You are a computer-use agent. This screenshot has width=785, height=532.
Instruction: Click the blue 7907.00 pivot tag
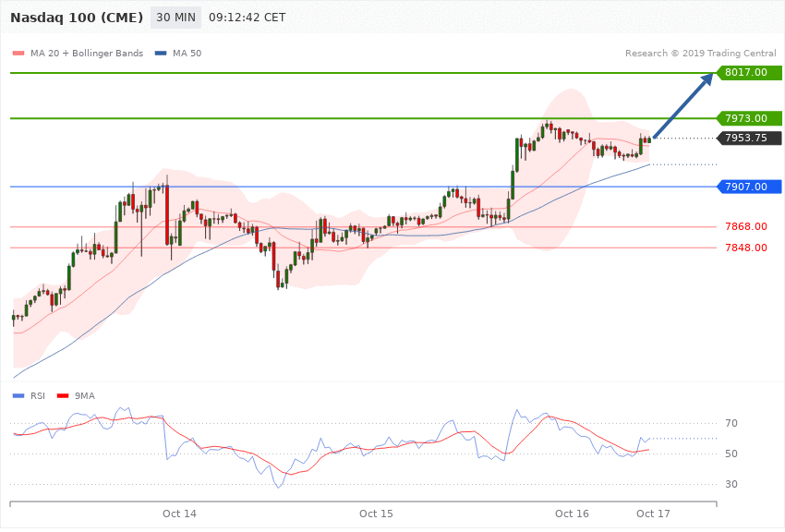(x=750, y=187)
